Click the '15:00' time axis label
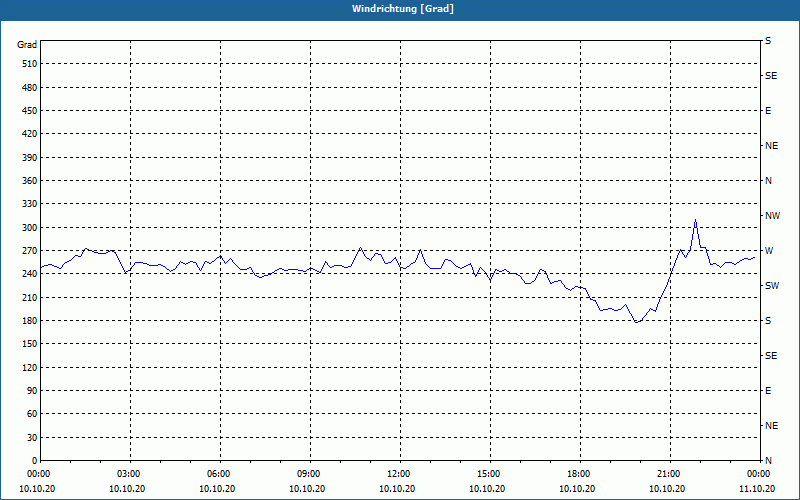The width and height of the screenshot is (800, 500). click(x=490, y=473)
